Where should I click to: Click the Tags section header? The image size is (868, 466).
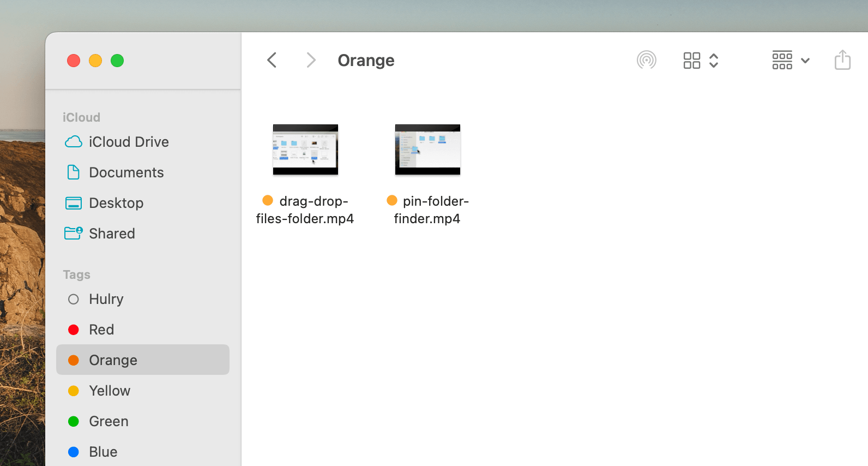(x=76, y=274)
